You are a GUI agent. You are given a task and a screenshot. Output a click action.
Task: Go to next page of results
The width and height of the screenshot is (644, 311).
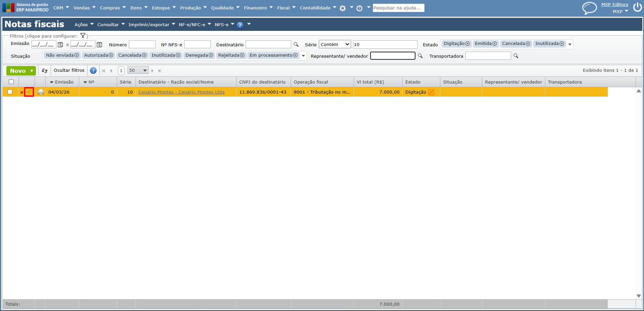click(x=152, y=71)
